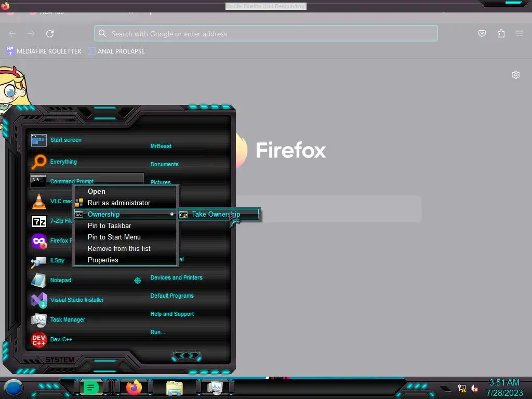Click the ILSpy label
The width and height of the screenshot is (532, 399).
click(x=57, y=261)
